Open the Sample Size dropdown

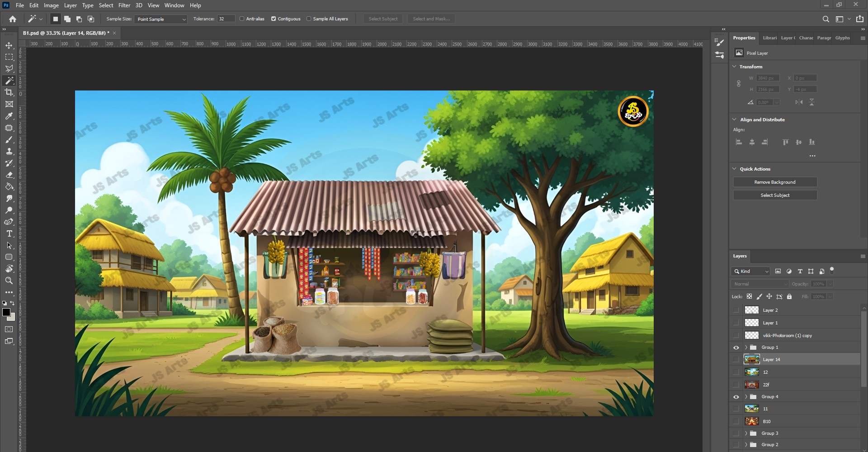coord(160,19)
